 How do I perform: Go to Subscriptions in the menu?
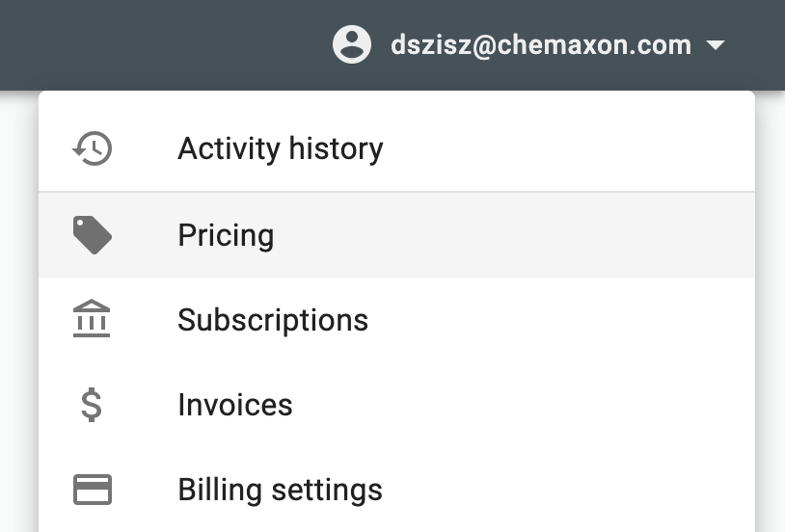273,320
